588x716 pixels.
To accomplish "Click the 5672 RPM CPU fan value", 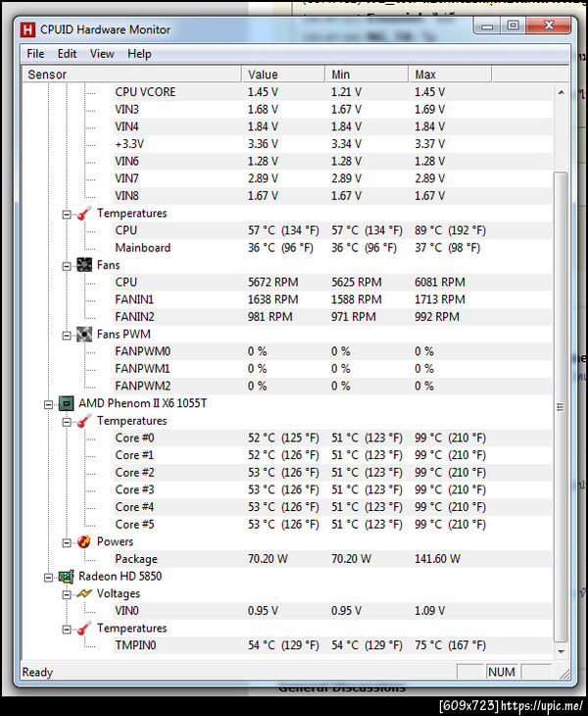I will click(x=272, y=282).
